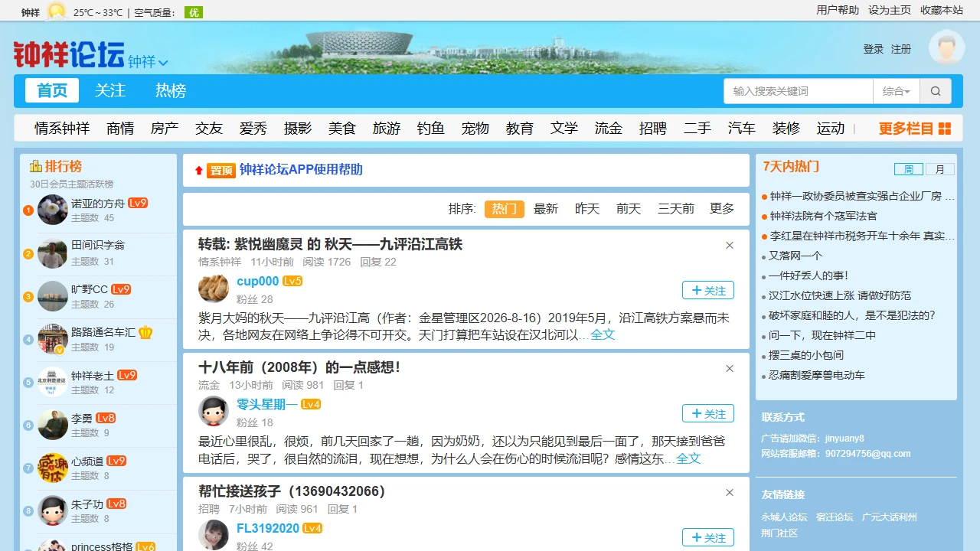This screenshot has height=551, width=980.
Task: Click the Lv5 badge next to cup000
Action: point(292,281)
